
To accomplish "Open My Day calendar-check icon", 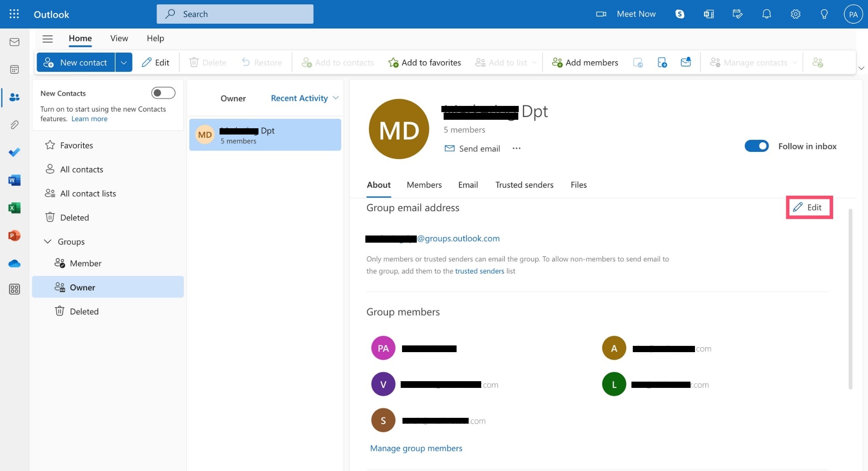I will (738, 14).
